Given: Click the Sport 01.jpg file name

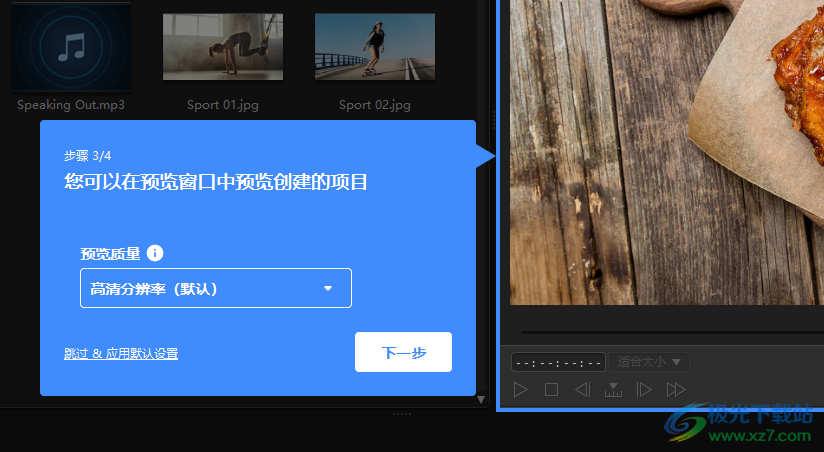Looking at the screenshot, I should click(x=223, y=105).
